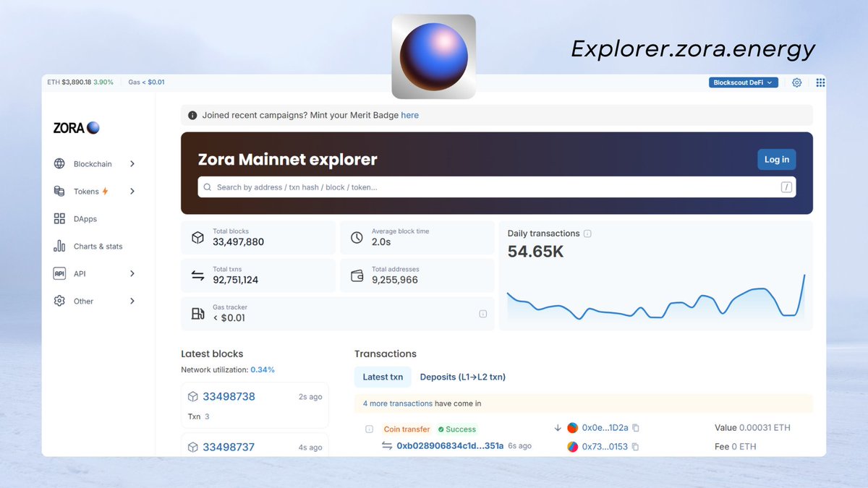Image resolution: width=868 pixels, height=488 pixels.
Task: Click the Average block time clock icon
Action: [357, 238]
